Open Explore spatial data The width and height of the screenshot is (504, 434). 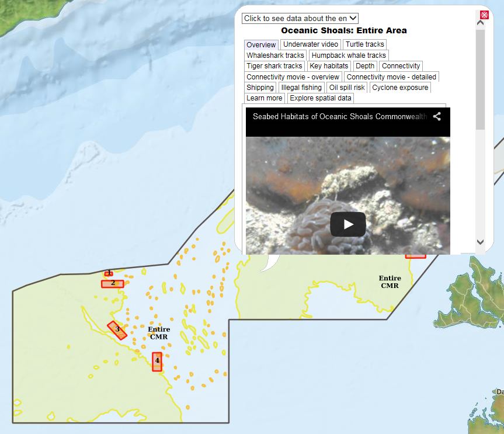point(321,98)
